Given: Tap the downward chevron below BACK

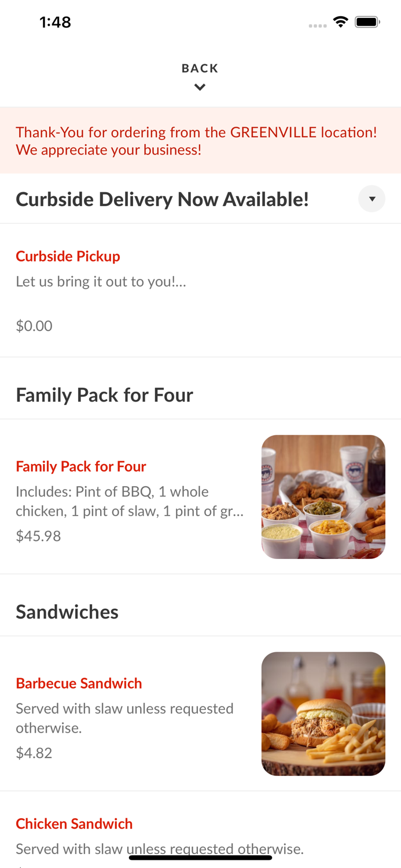Looking at the screenshot, I should coord(200,87).
